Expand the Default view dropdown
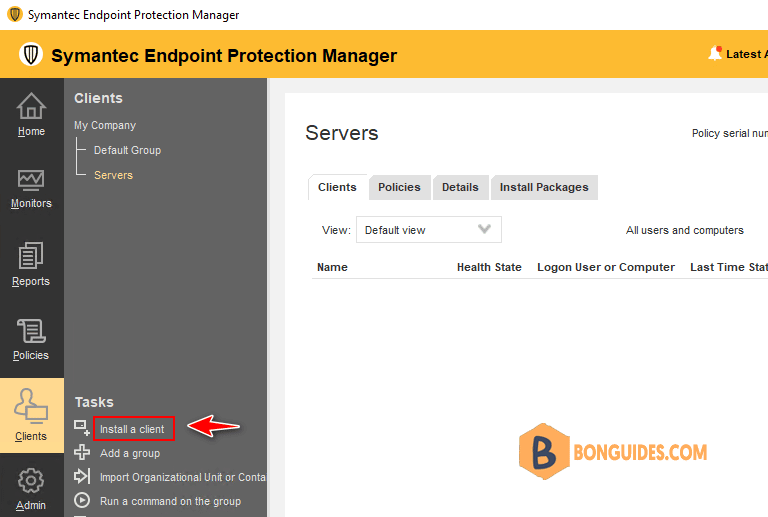768x517 pixels. [x=429, y=230]
